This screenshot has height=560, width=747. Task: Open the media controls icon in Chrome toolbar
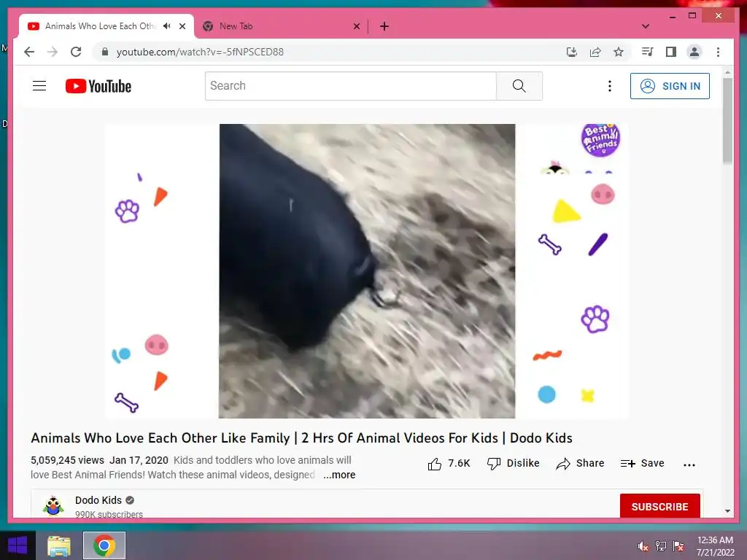[x=648, y=52]
